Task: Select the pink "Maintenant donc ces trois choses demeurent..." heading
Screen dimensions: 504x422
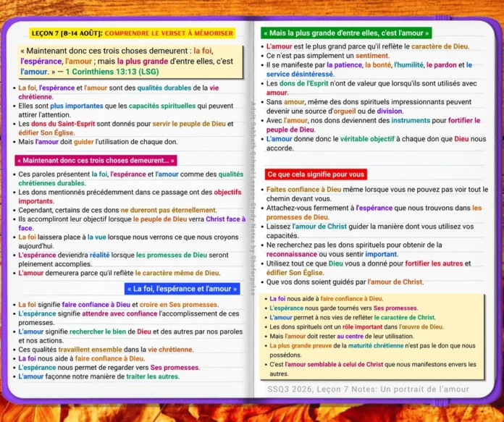Action: pyautogui.click(x=96, y=161)
